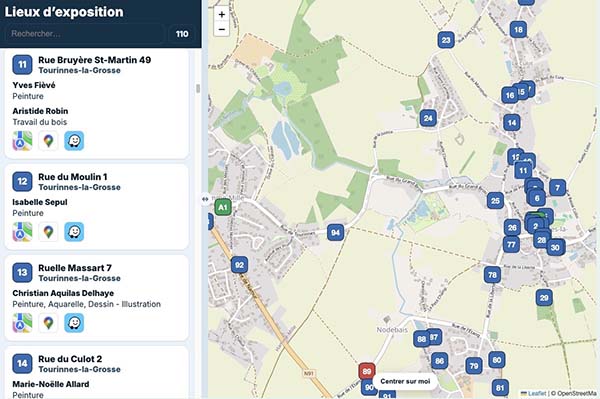The width and height of the screenshot is (600, 399).
Task: Click the Centrer sur moi button
Action: [x=405, y=381]
